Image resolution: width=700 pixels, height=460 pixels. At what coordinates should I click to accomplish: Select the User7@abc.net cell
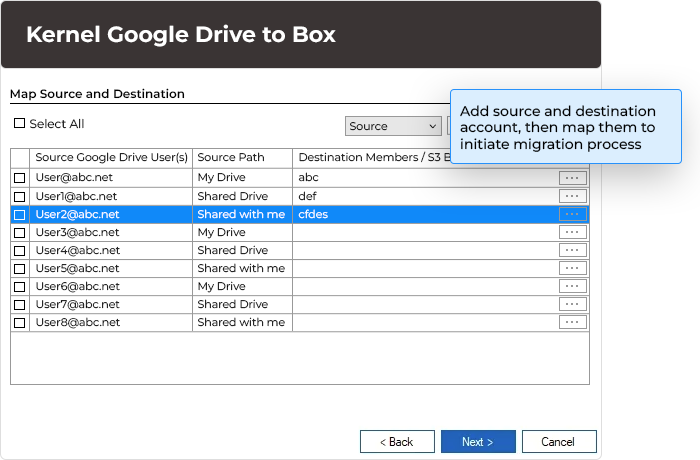pyautogui.click(x=111, y=304)
